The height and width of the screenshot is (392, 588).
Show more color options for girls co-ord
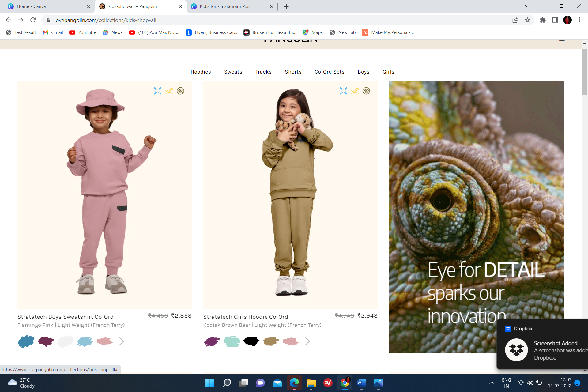click(307, 341)
